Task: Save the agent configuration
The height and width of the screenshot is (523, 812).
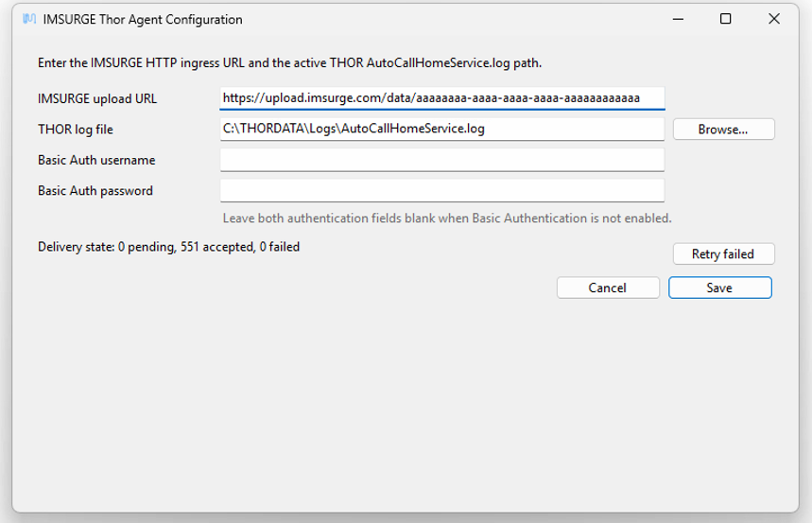Action: coord(719,288)
